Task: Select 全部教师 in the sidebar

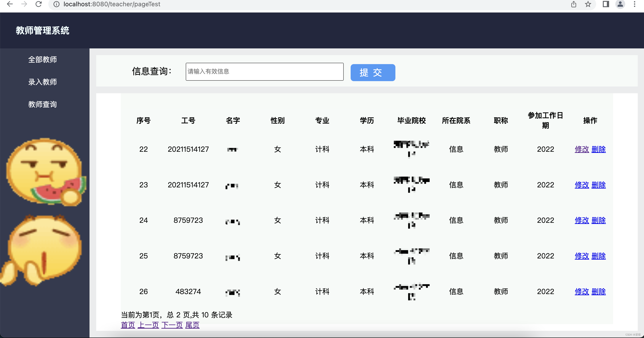Action: (x=43, y=59)
